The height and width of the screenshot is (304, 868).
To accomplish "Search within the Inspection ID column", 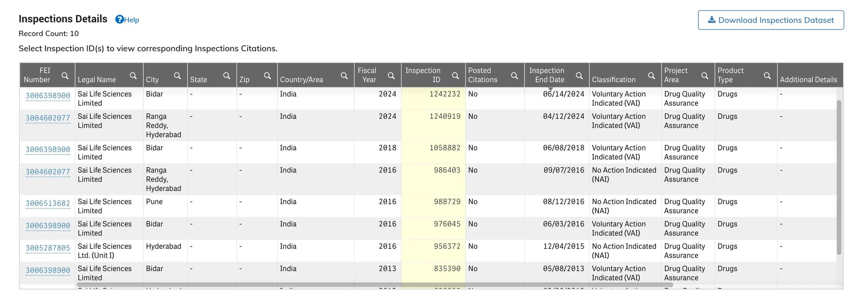I will point(456,76).
